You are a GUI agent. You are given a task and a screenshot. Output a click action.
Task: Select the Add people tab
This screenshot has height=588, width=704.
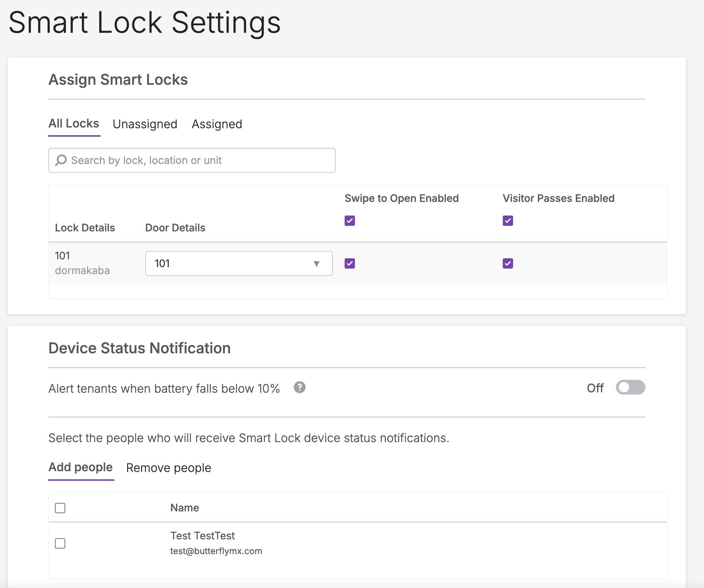pyautogui.click(x=80, y=468)
